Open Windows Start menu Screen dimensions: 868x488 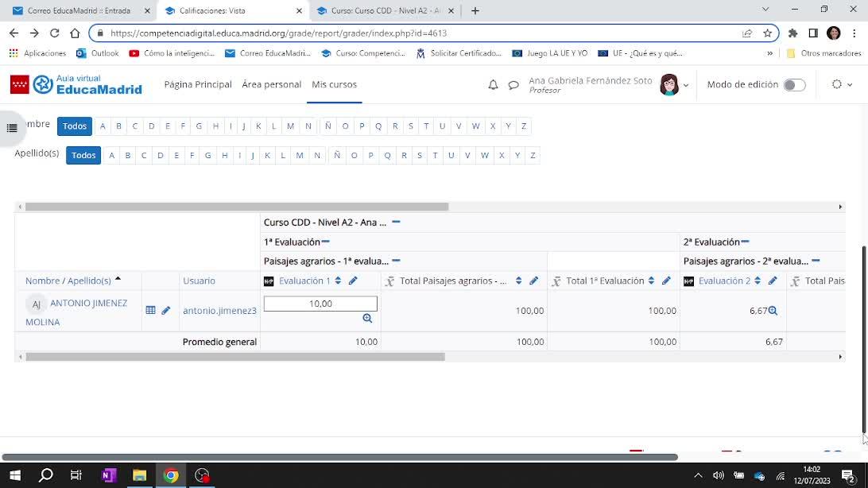[x=15, y=475]
